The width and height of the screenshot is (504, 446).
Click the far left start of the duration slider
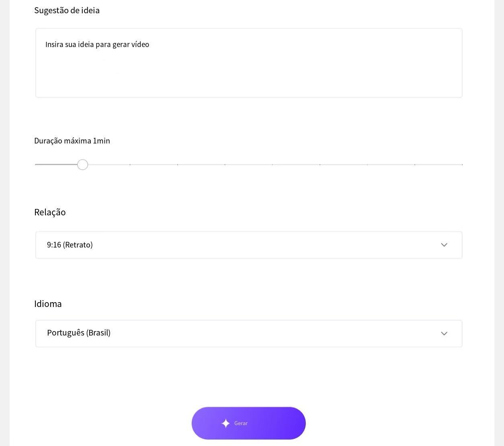point(36,164)
